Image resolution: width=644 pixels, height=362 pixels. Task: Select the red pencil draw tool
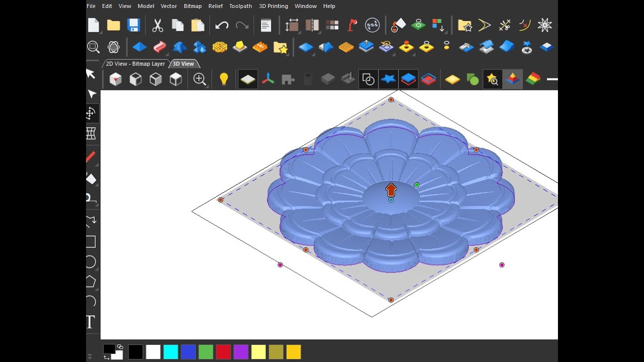91,157
